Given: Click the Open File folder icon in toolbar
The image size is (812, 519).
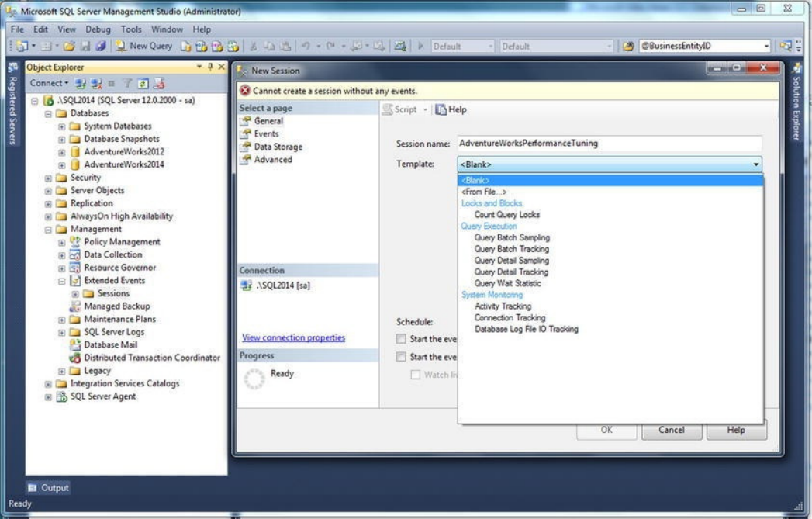Looking at the screenshot, I should [x=69, y=46].
